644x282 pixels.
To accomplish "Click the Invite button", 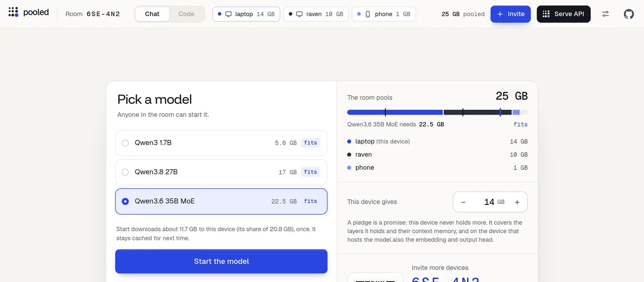I will pos(511,14).
